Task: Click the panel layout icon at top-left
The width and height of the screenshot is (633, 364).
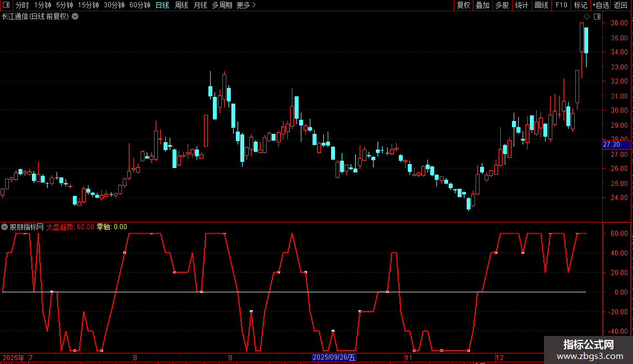Action: click(x=6, y=5)
